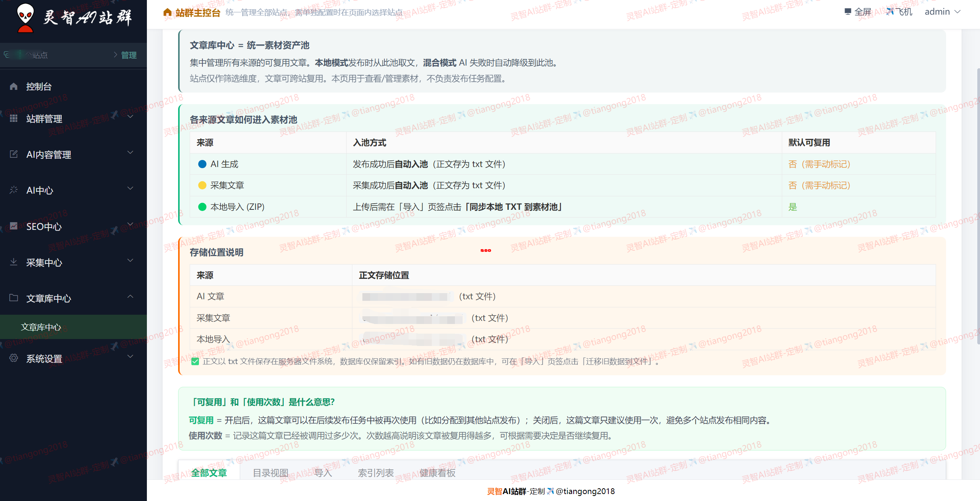This screenshot has width=980, height=501.
Task: Switch to the 目录视图 tab
Action: 270,473
